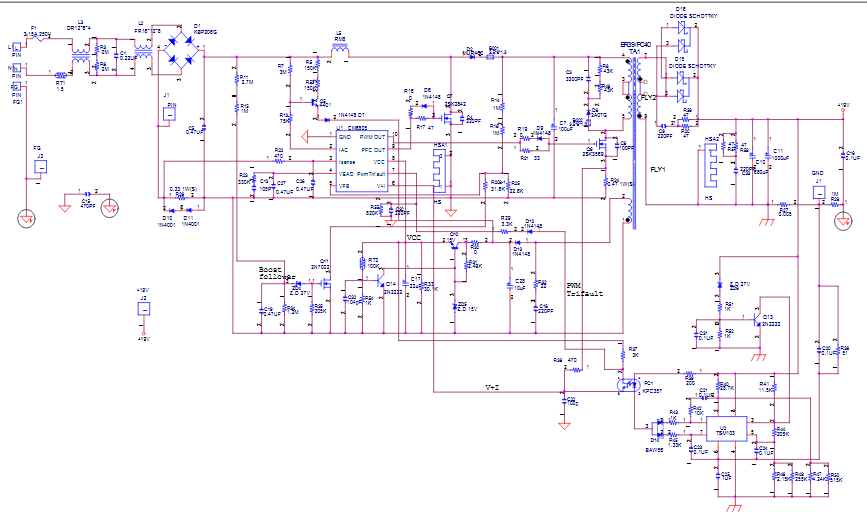
Task: Select the L input pin connector
Action: 17,48
